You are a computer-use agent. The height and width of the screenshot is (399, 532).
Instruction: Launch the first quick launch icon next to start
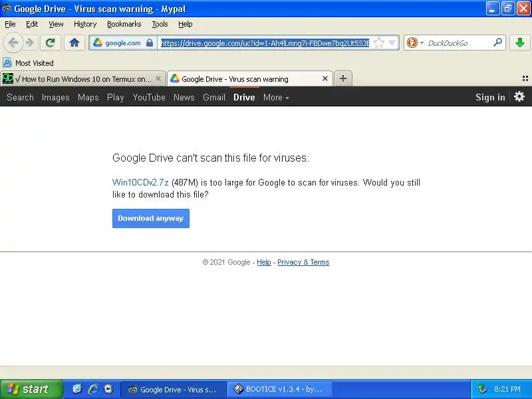(x=77, y=389)
